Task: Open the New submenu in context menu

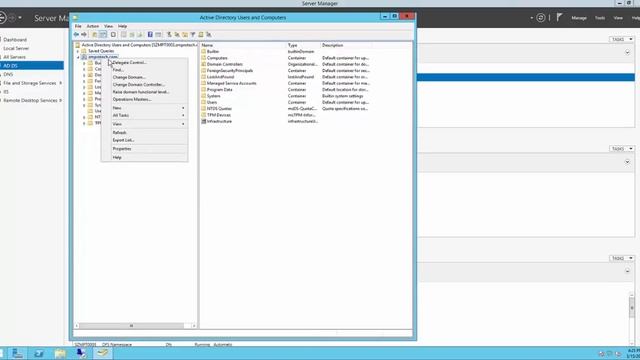Action: pyautogui.click(x=144, y=108)
